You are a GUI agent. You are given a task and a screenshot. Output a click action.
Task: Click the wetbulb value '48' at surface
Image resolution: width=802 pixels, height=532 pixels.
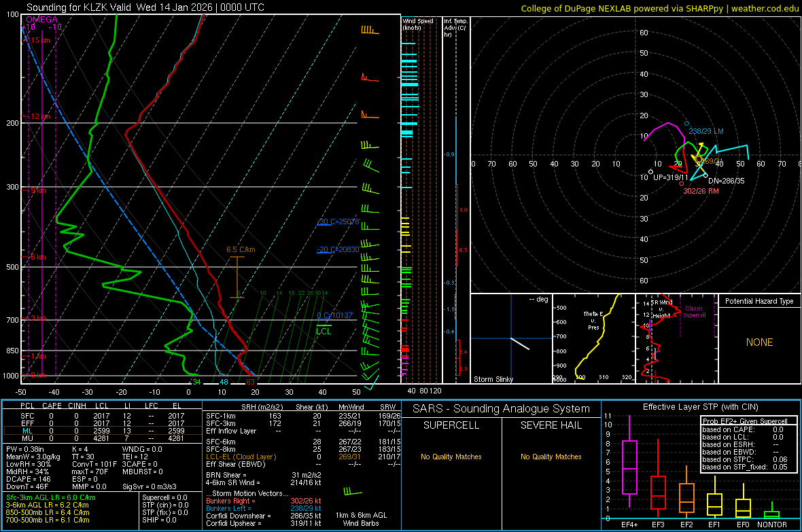(224, 382)
